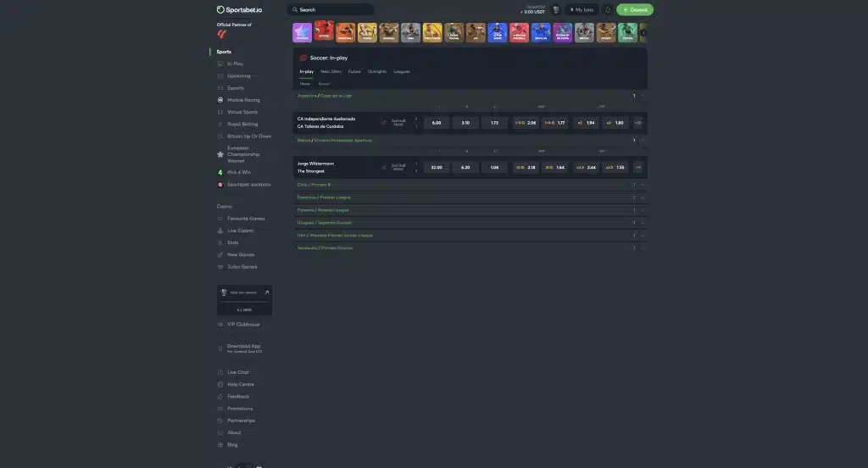Open the notifications bell icon
868x468 pixels.
608,10
